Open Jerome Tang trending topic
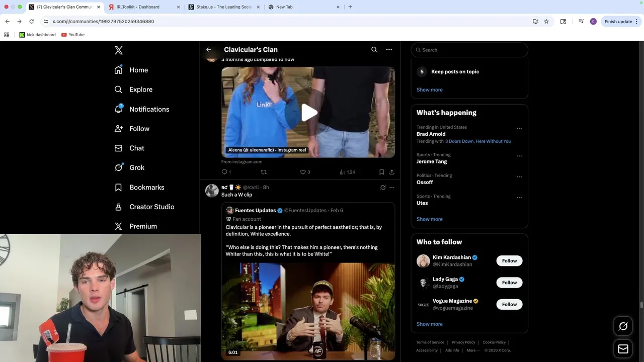Screen dimensions: 644x362 (x=432, y=161)
